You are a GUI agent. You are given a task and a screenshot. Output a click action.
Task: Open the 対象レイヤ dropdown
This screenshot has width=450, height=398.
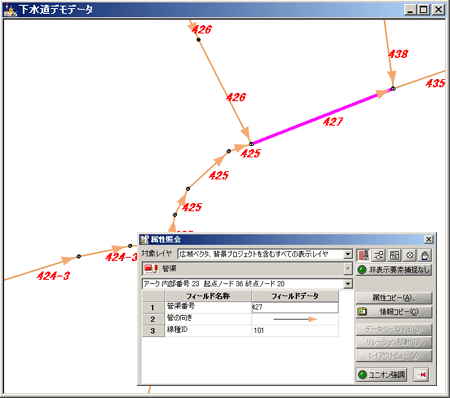348,254
